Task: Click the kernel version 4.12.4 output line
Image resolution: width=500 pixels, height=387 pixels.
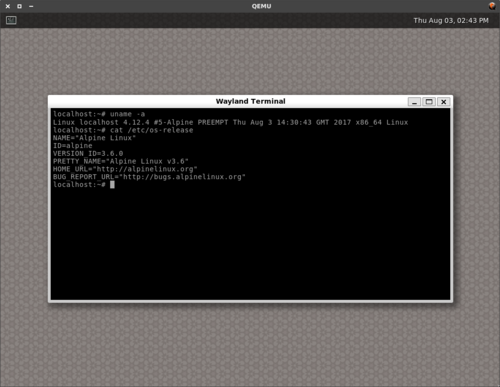Action: 230,122
